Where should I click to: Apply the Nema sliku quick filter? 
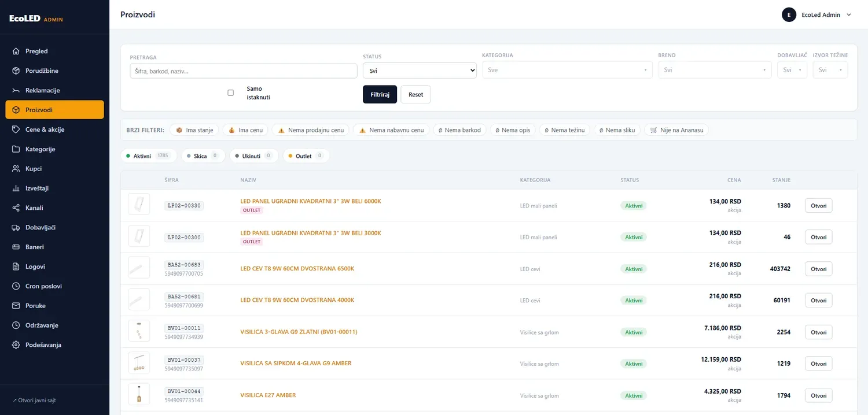tap(617, 130)
